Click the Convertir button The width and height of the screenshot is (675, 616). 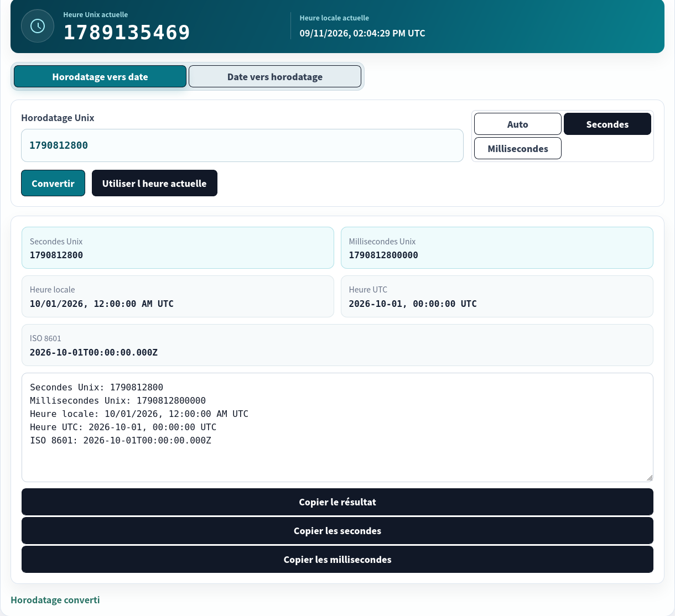[53, 183]
